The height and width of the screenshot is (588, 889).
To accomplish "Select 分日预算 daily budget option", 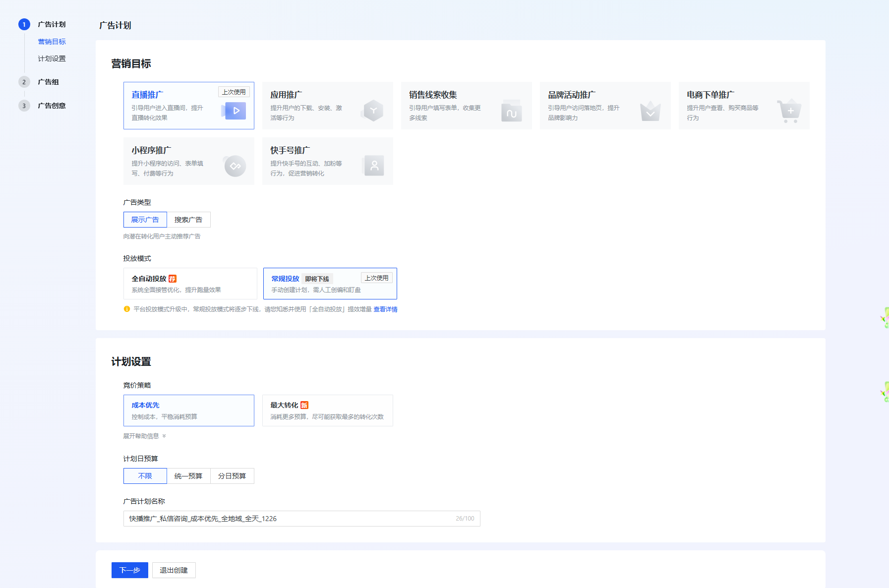I will [x=232, y=476].
